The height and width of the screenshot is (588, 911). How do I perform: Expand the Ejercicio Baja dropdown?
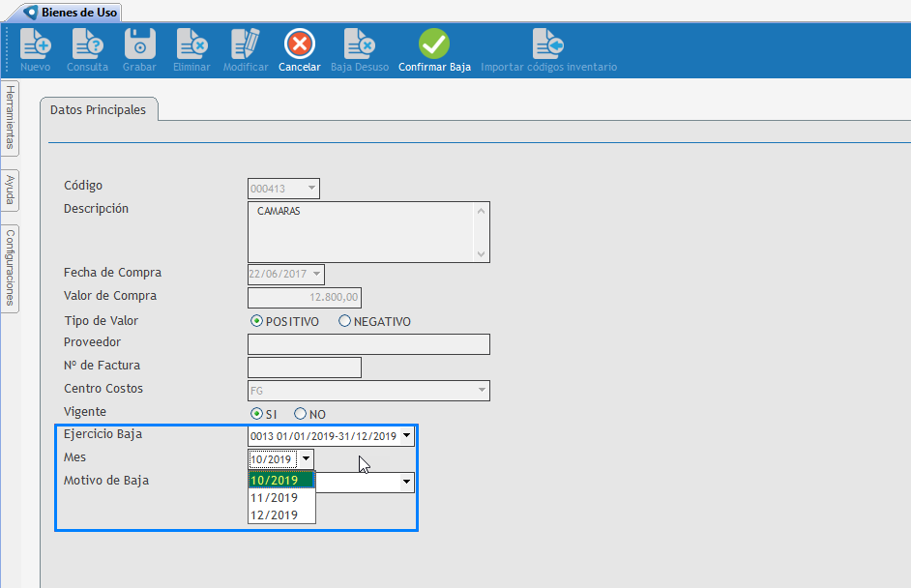point(407,436)
